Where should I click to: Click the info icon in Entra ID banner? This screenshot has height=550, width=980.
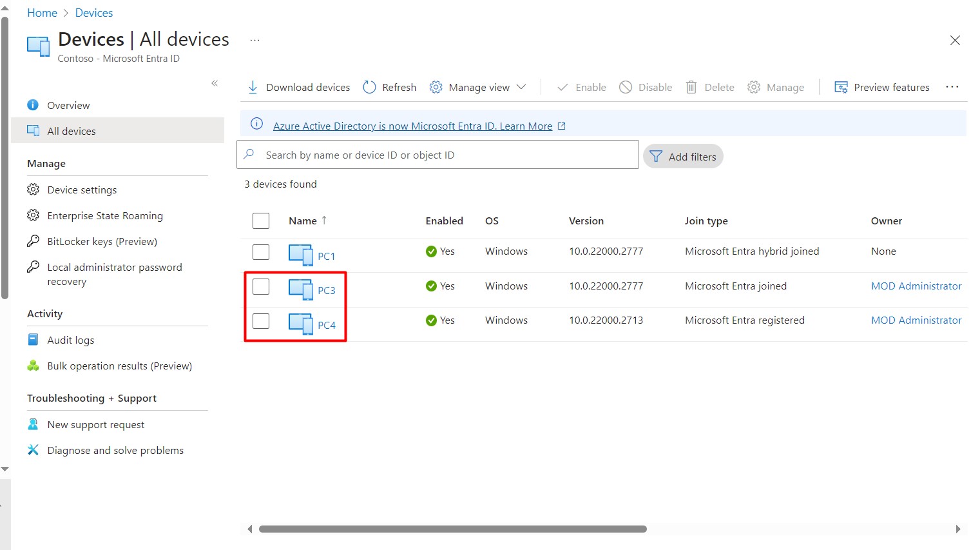click(256, 124)
